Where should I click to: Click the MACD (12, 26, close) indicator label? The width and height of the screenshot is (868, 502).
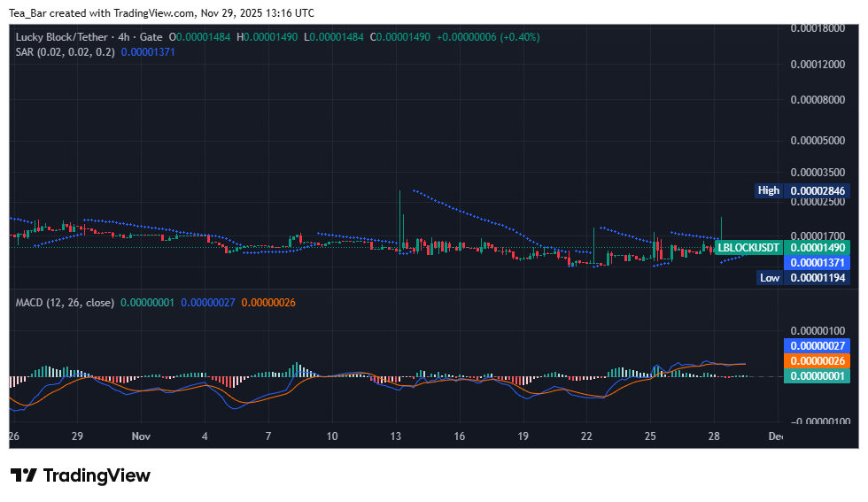pos(65,303)
